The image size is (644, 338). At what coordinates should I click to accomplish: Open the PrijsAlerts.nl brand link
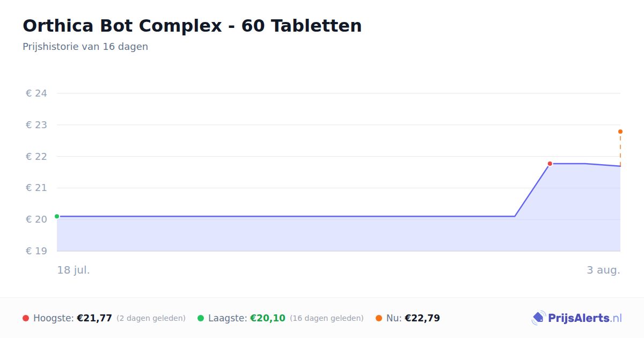576,318
